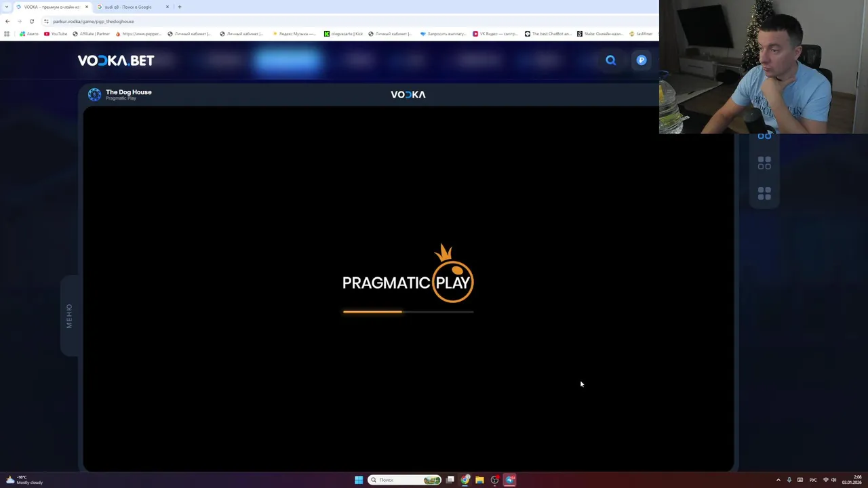The image size is (868, 488).
Task: Open a new browser tab
Action: pyautogui.click(x=180, y=7)
